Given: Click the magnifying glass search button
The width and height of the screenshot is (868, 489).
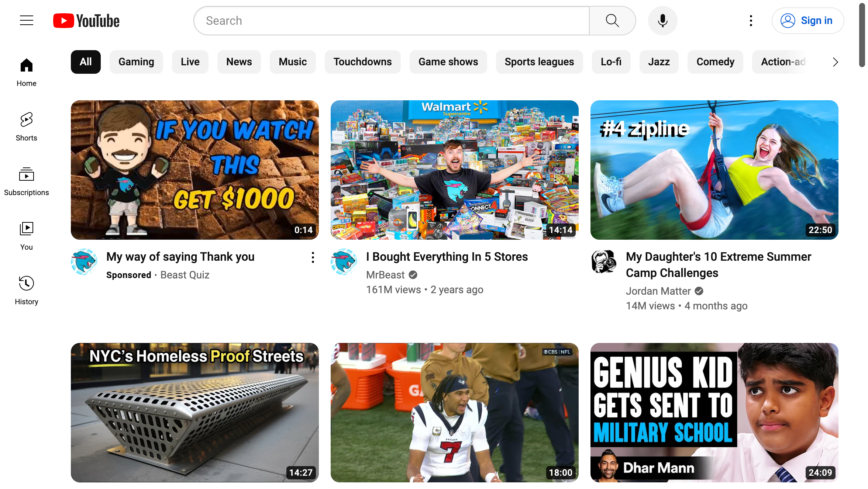Looking at the screenshot, I should (612, 21).
